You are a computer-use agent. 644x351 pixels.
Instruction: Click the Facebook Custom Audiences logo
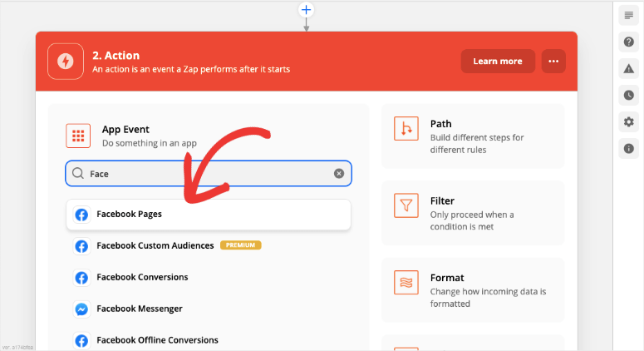[81, 246]
